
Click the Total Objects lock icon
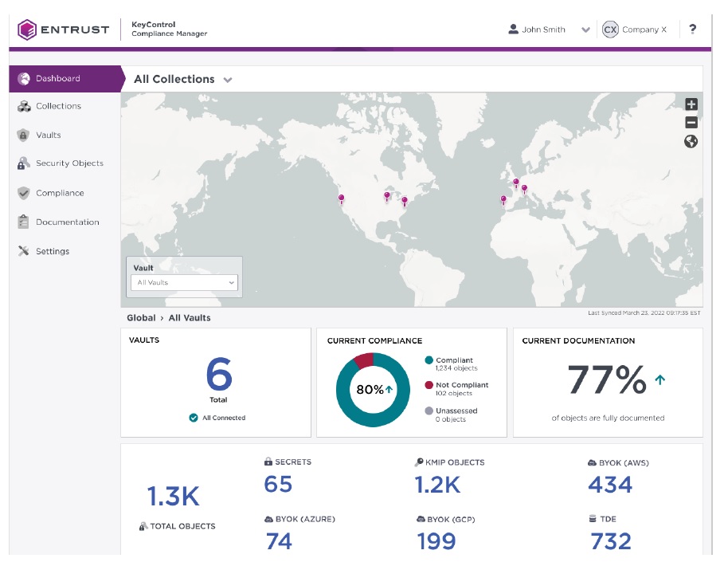click(x=143, y=526)
